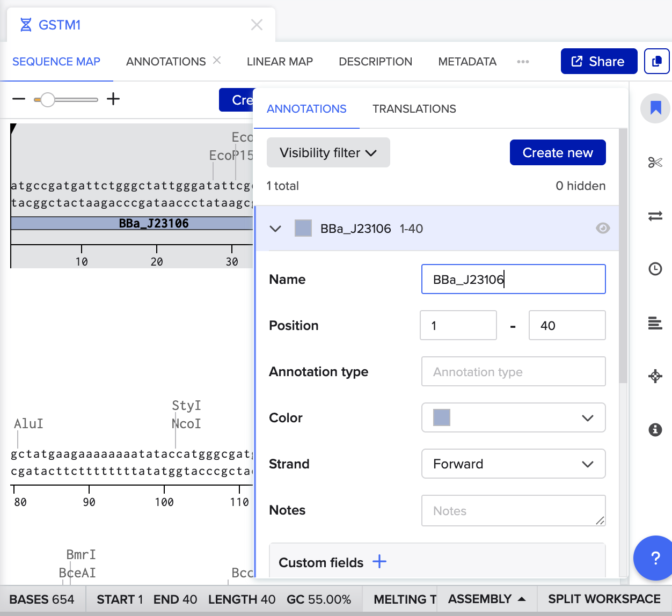
Task: Switch to the LINEAR MAP tab
Action: [x=280, y=62]
